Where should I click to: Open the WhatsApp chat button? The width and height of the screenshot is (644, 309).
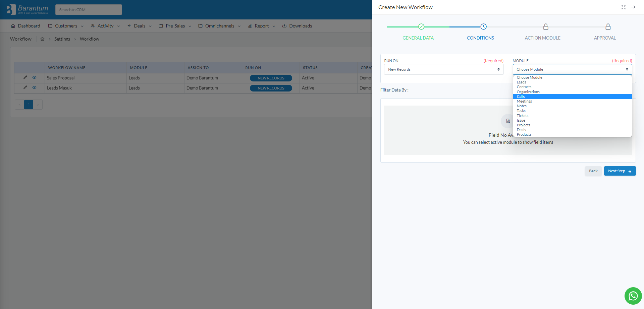click(633, 296)
